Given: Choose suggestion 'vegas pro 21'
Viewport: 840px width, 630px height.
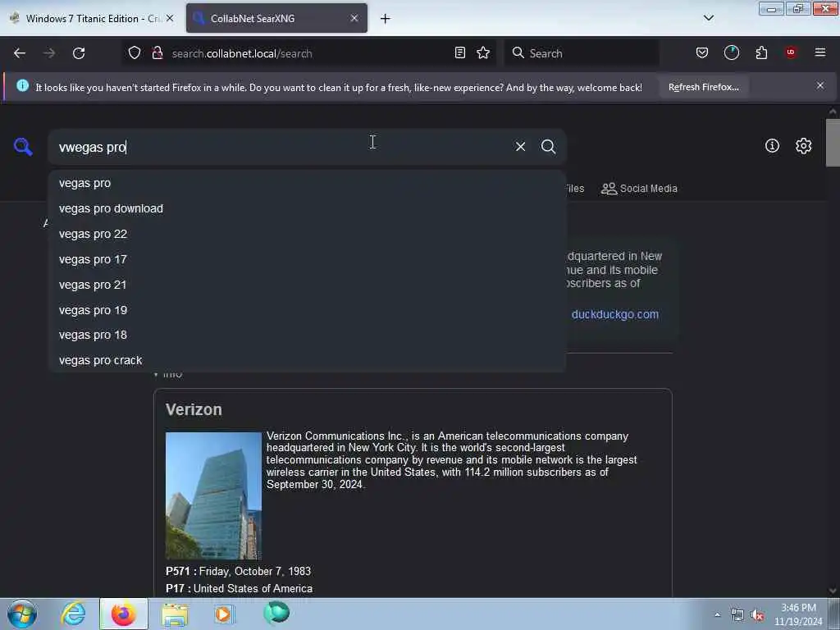Looking at the screenshot, I should tap(308, 285).
